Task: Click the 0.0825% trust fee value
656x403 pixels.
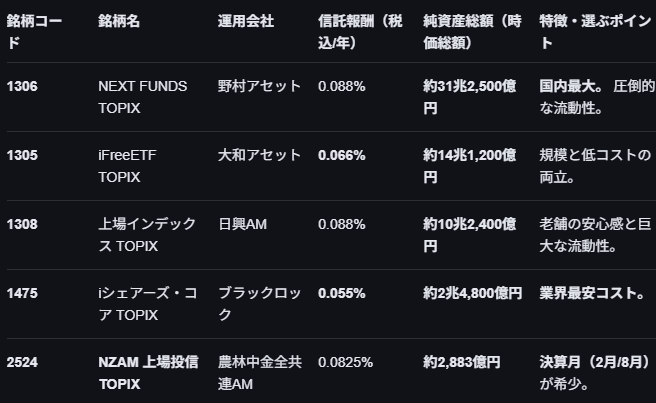Action: [346, 362]
